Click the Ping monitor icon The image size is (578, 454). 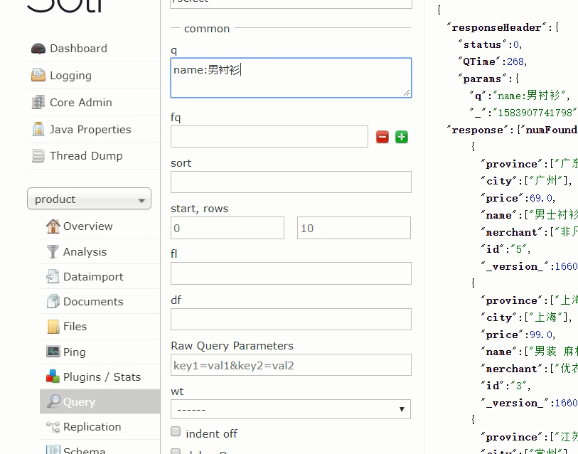tap(53, 351)
